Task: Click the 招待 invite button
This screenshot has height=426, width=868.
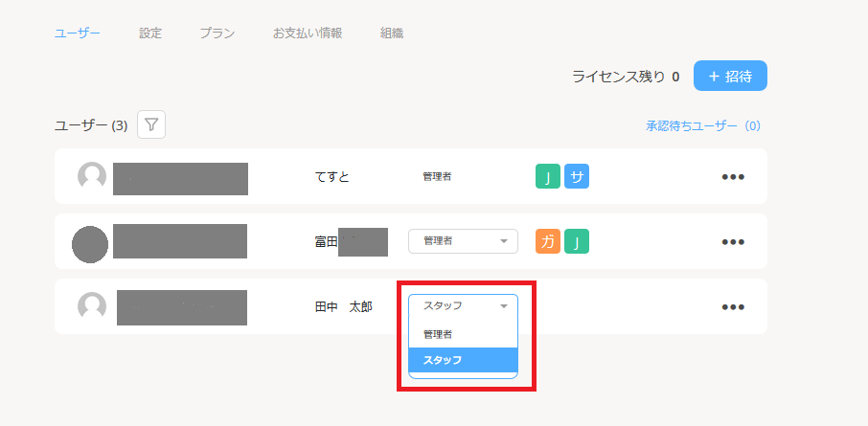Action: coord(730,77)
